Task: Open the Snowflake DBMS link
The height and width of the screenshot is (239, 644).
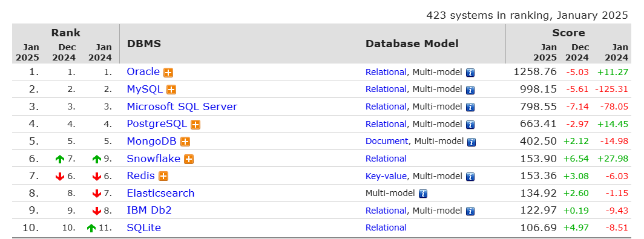Action: tap(153, 159)
